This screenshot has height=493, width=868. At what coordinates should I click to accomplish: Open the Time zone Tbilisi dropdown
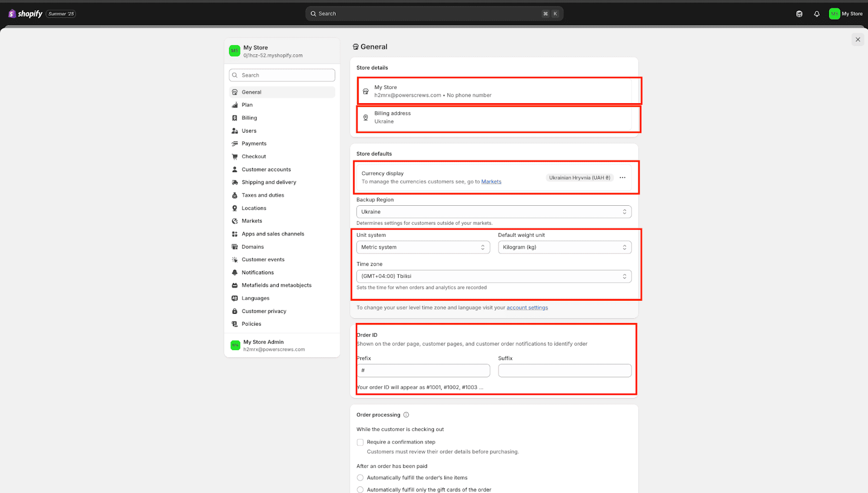point(494,276)
